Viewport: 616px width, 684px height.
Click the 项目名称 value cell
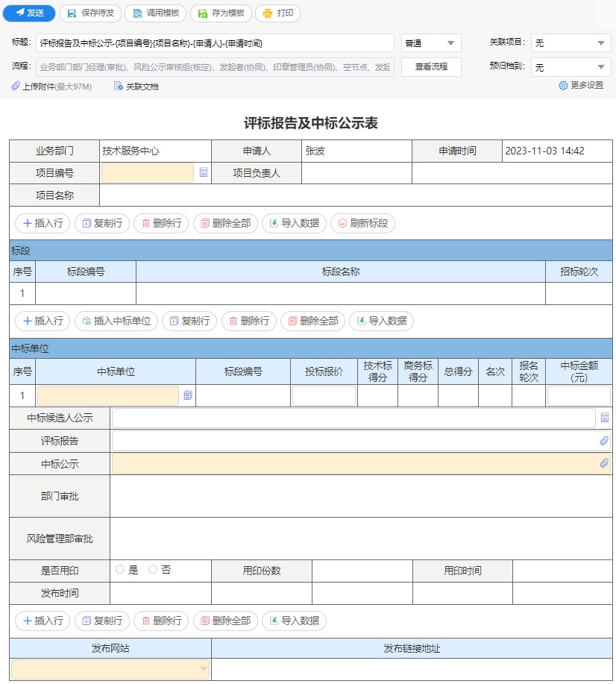[x=356, y=195]
